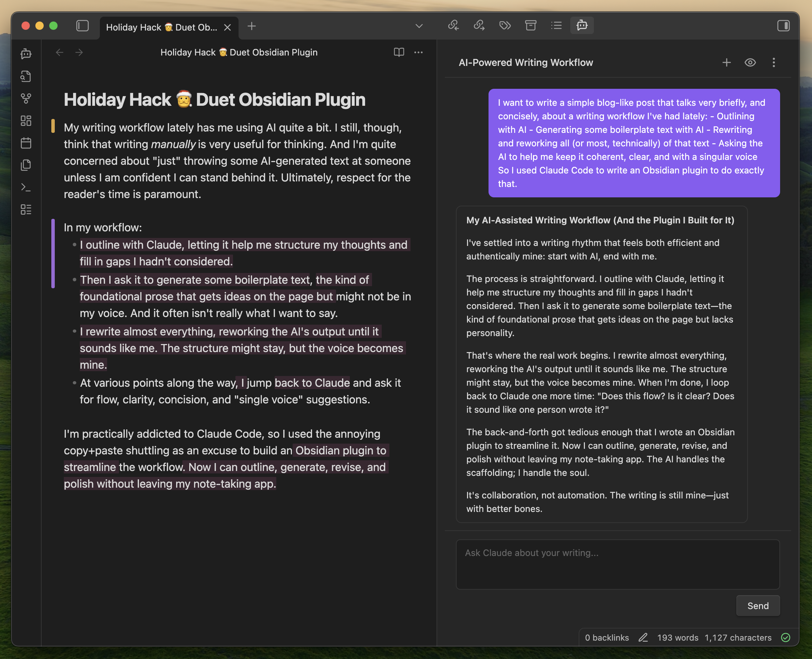
Task: Toggle reading view book icon
Action: pos(399,52)
